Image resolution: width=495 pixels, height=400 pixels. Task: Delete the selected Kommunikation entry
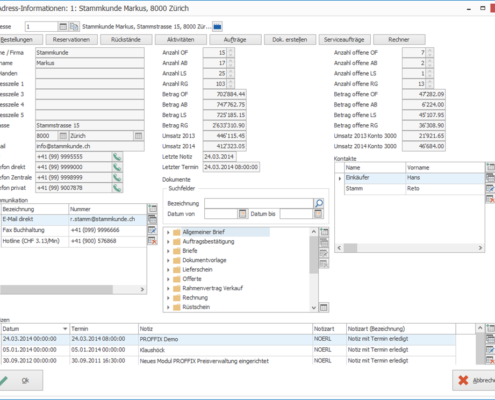pyautogui.click(x=152, y=241)
